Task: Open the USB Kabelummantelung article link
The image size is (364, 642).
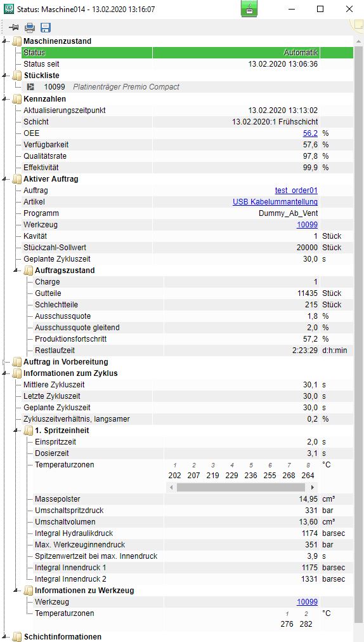Action: pyautogui.click(x=275, y=202)
